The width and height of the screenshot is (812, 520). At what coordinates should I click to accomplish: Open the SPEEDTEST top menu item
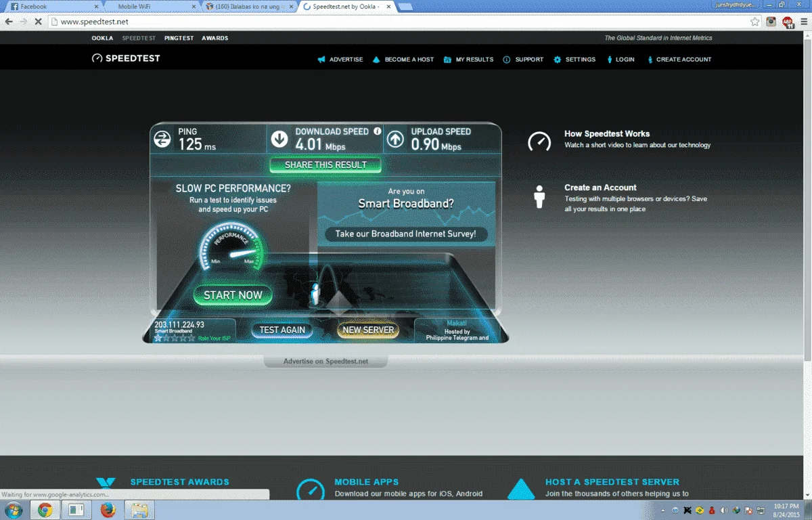pyautogui.click(x=139, y=38)
